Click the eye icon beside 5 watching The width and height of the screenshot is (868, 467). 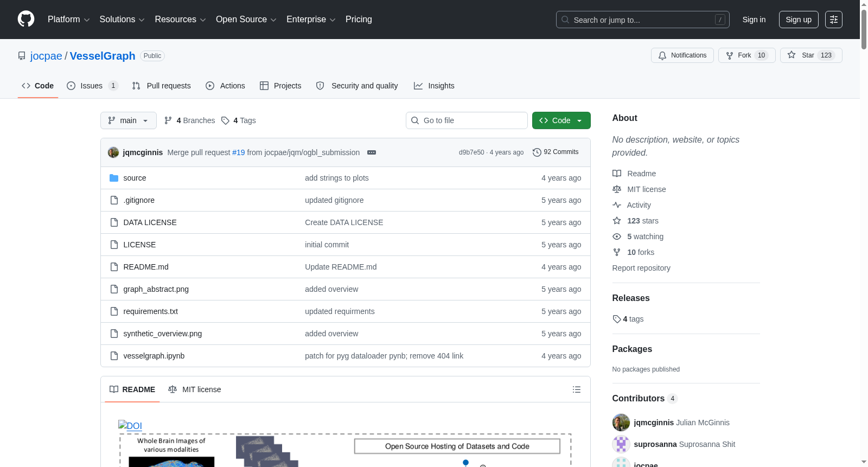[617, 236]
